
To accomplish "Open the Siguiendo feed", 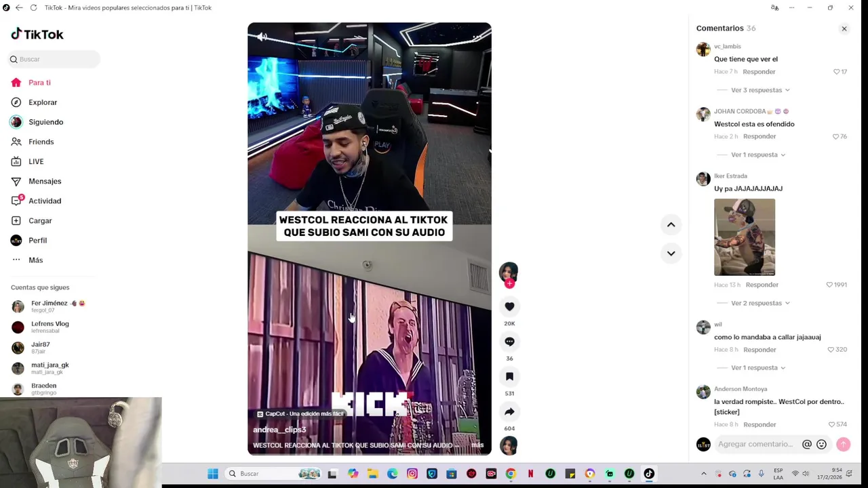I will pos(45,122).
